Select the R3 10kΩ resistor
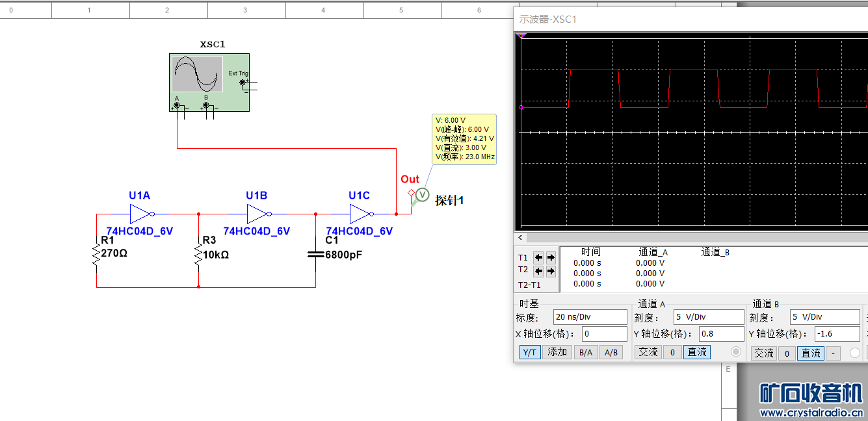Viewport: 868px width, 421px height. point(198,255)
